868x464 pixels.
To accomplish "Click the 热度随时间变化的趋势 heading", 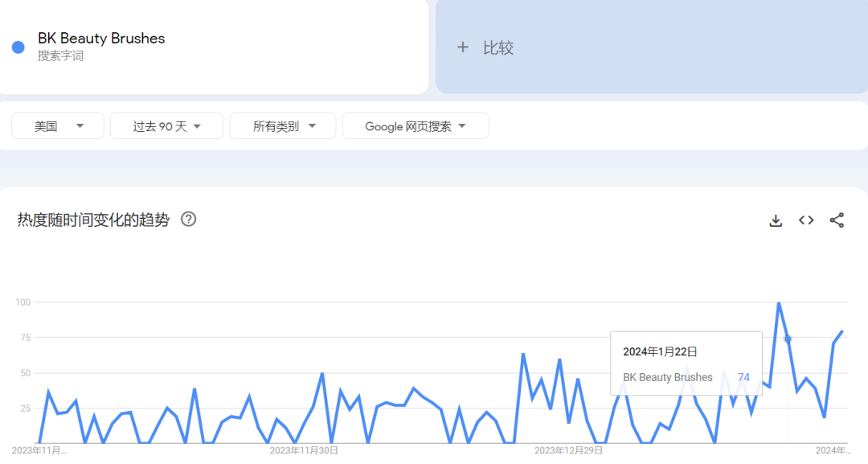I will [x=93, y=220].
